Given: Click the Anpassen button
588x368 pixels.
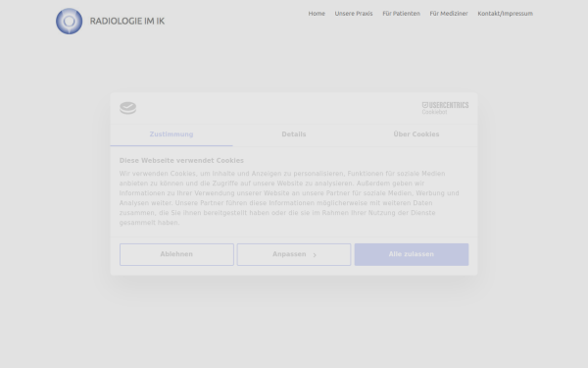Looking at the screenshot, I should coord(294,254).
